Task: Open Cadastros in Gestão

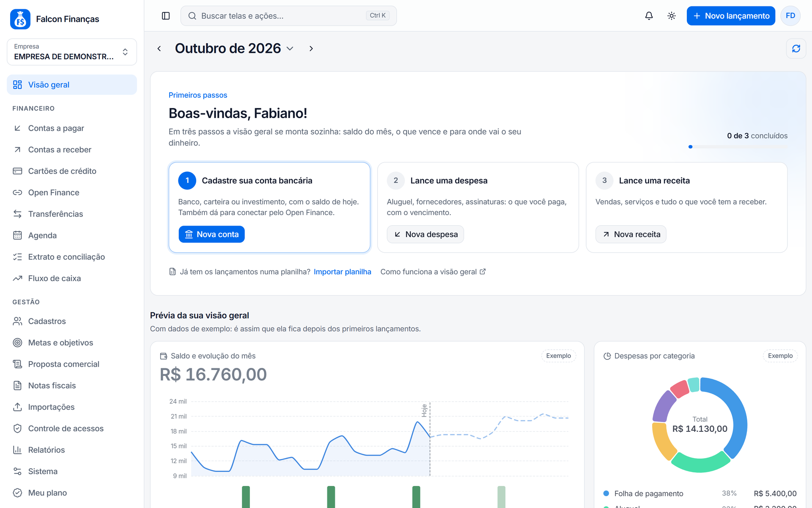Action: coord(72,321)
